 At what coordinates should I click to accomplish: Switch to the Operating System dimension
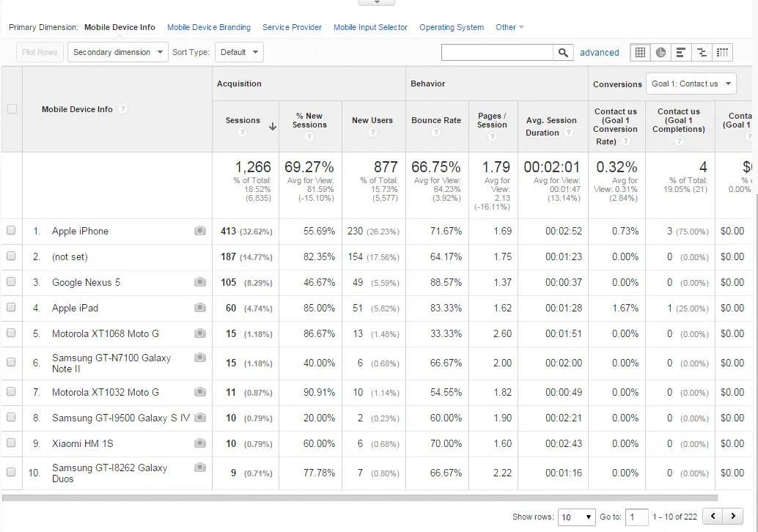pyautogui.click(x=451, y=27)
